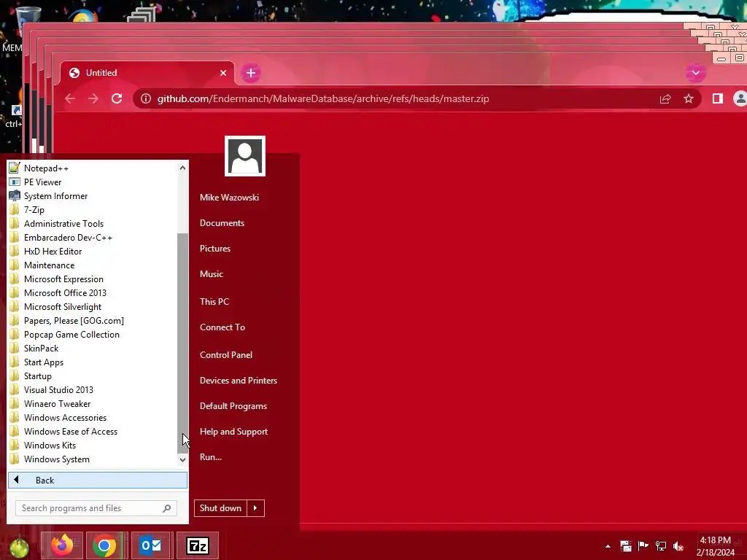Click the share page icon in the address bar

pos(665,98)
